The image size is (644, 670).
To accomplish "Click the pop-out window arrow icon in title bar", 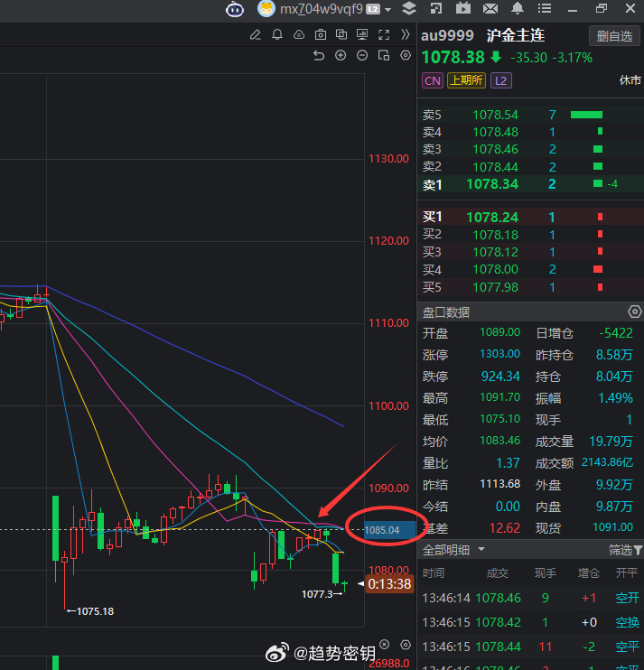I will tap(436, 8).
